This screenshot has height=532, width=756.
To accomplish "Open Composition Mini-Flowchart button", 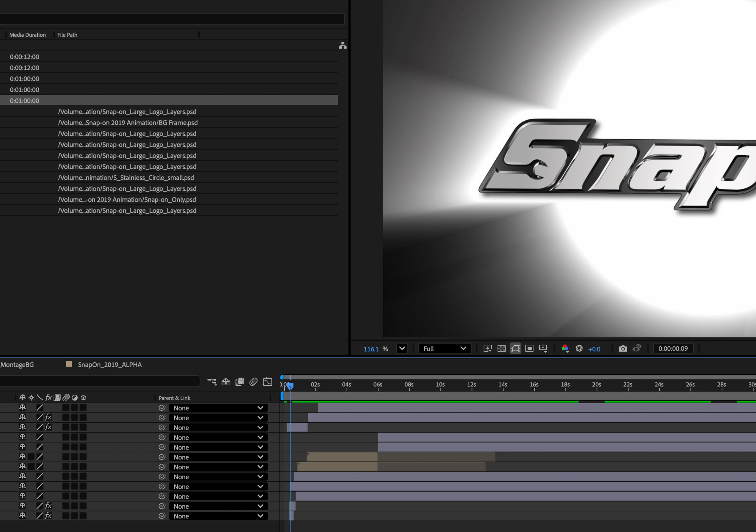I will 212,382.
